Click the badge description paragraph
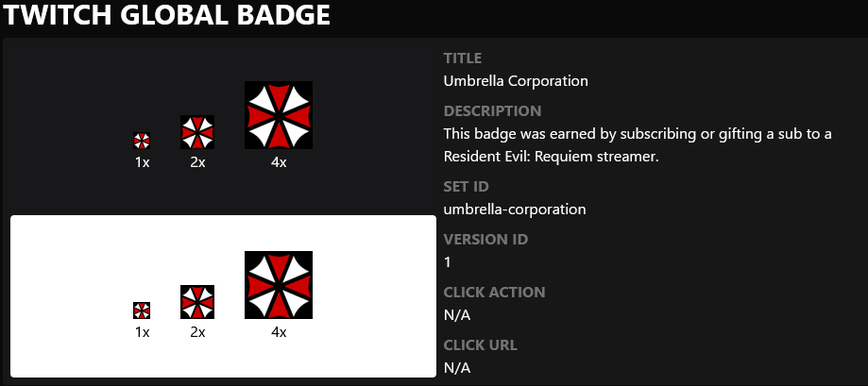Viewport: 868px width, 386px height. (x=637, y=144)
